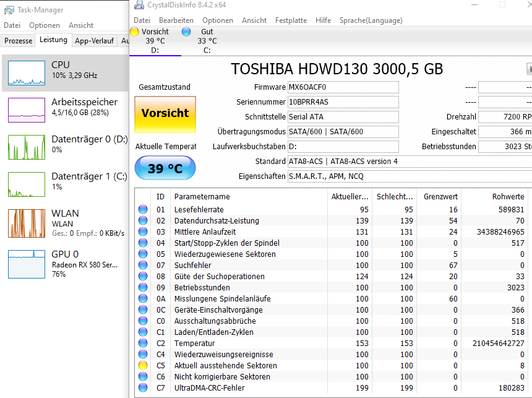Open the Sprache(Language) menu

(x=371, y=20)
